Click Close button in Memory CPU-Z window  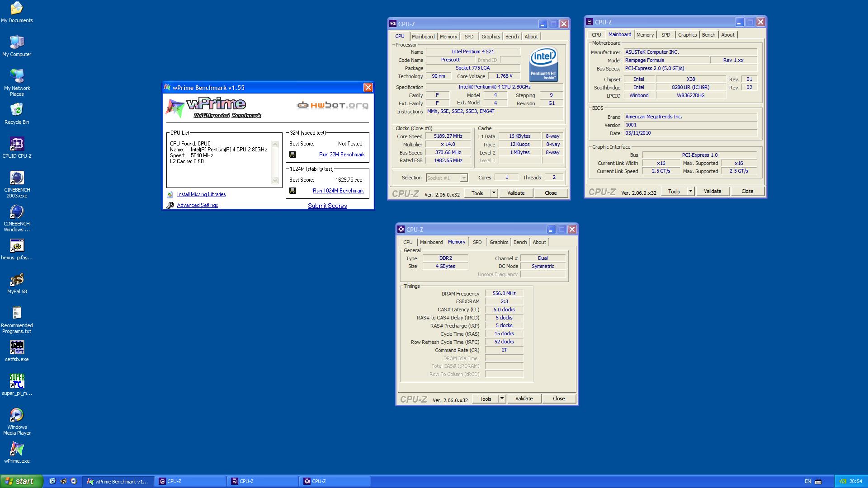559,399
